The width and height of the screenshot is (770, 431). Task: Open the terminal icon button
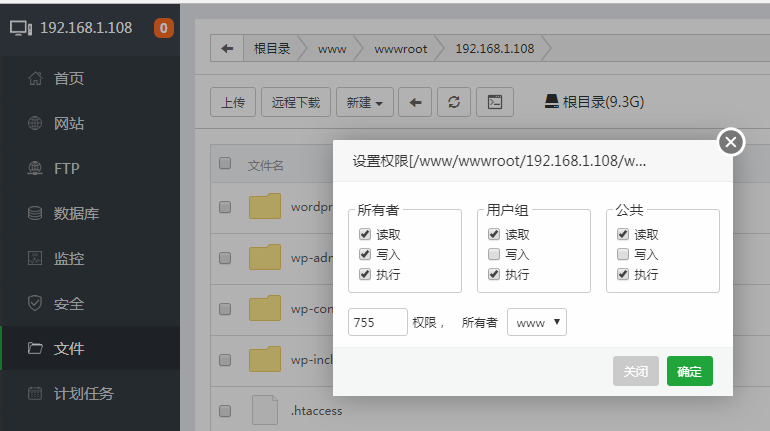495,102
